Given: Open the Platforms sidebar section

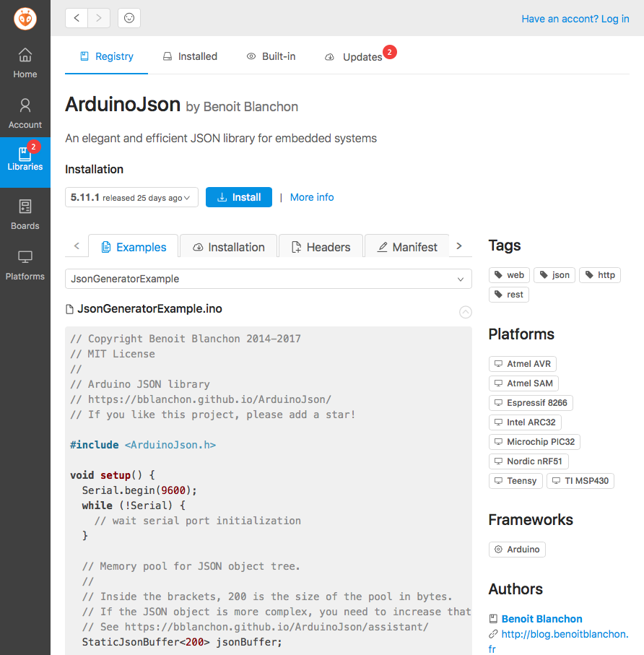Looking at the screenshot, I should tap(25, 265).
